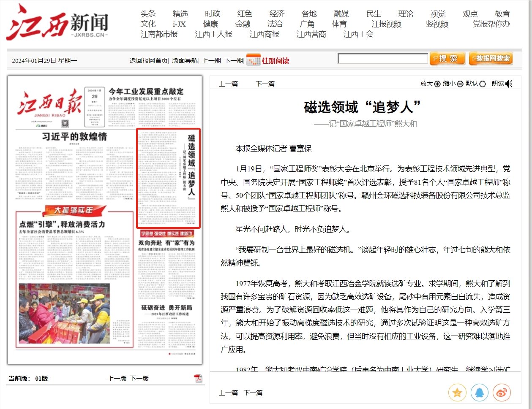Go to the next issue 下一期
This screenshot has width=532, height=409.
tap(233, 60)
